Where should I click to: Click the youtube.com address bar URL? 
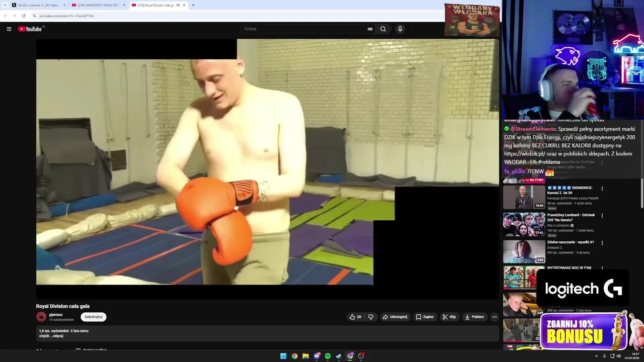(x=66, y=16)
